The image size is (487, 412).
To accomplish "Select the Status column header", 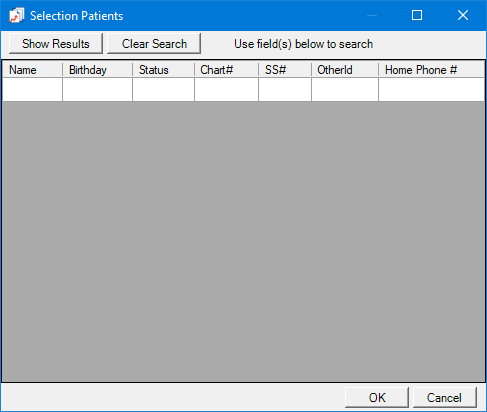I will (x=163, y=70).
